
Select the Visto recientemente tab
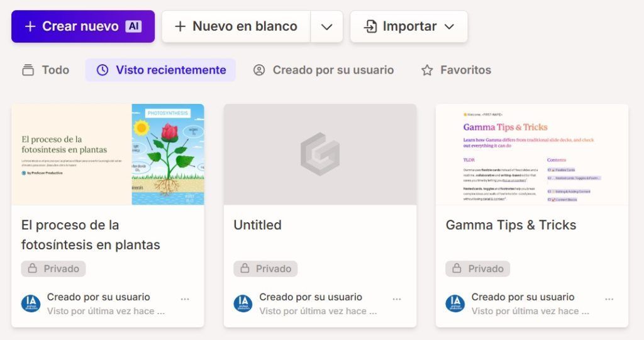[160, 70]
